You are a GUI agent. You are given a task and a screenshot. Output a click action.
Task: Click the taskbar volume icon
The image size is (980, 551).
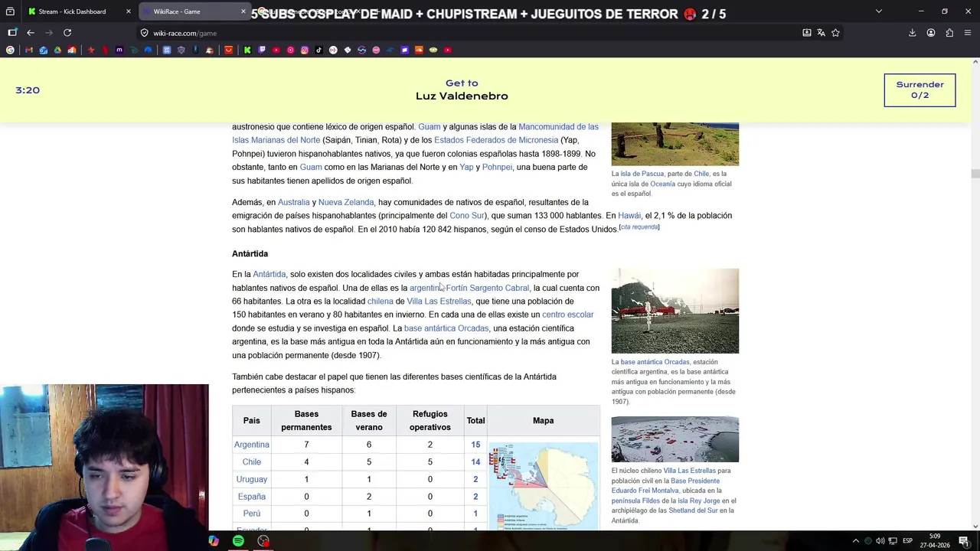pyautogui.click(x=880, y=541)
